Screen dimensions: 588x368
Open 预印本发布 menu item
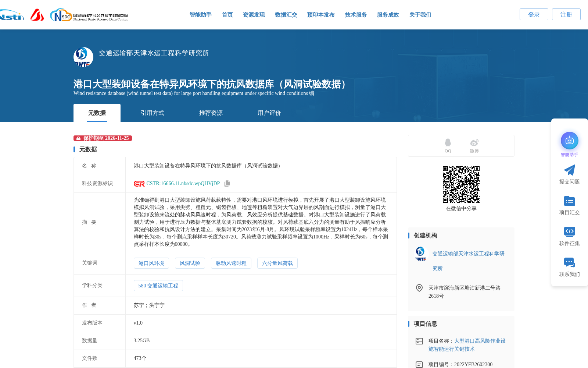(321, 15)
